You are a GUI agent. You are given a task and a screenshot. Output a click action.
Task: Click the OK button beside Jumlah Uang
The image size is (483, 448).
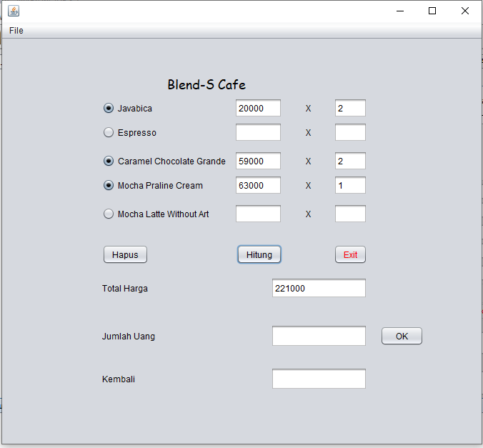click(402, 336)
